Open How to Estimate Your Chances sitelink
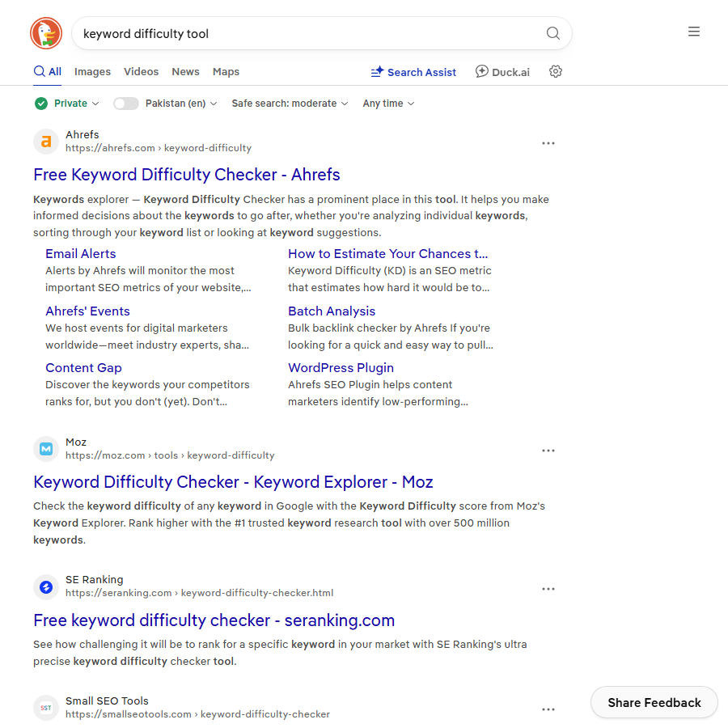The height and width of the screenshot is (728, 728). [x=387, y=253]
